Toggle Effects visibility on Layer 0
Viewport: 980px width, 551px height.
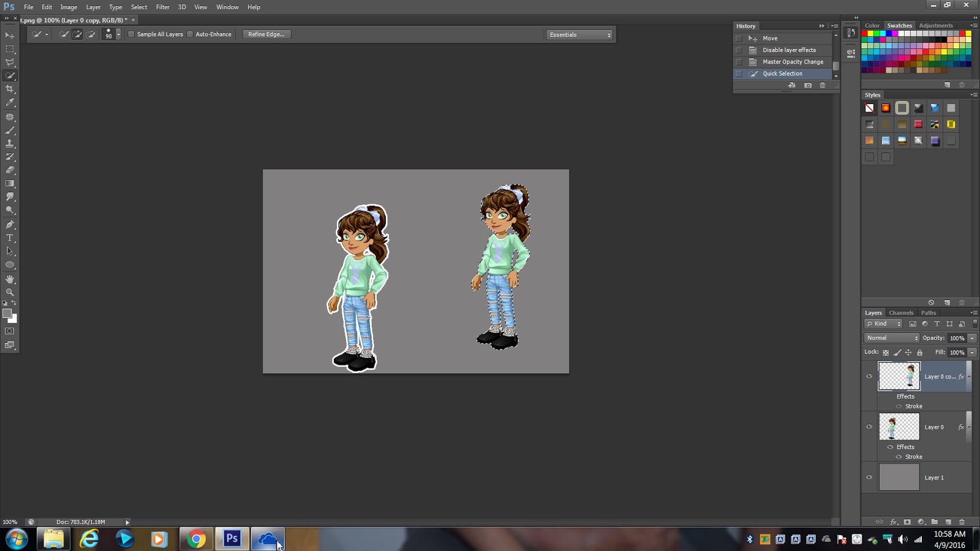(891, 447)
